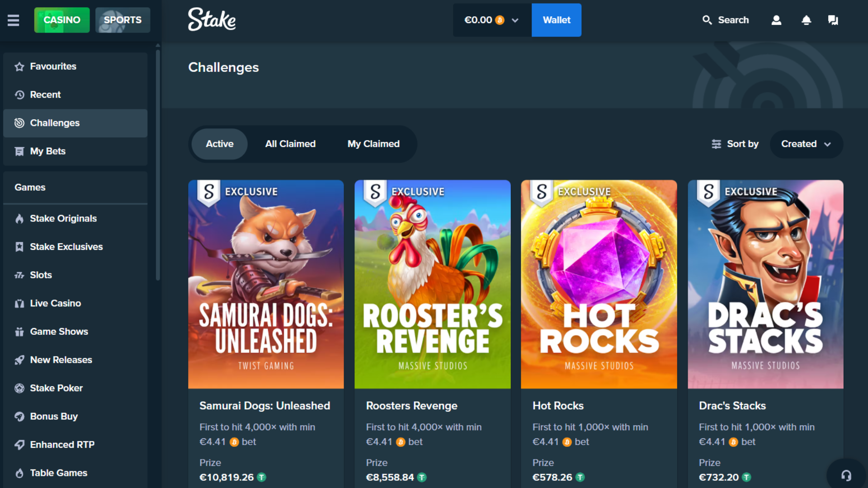The width and height of the screenshot is (868, 488).
Task: Click the Recent clock icon
Action: [x=19, y=95]
